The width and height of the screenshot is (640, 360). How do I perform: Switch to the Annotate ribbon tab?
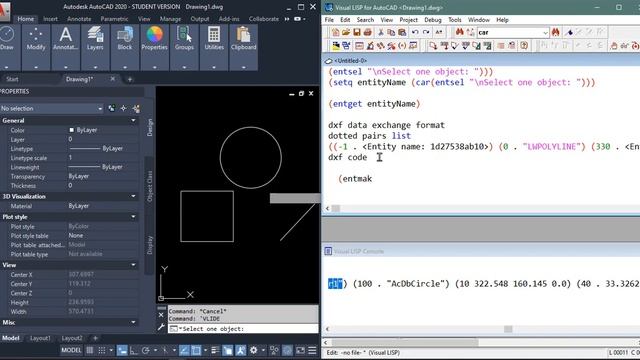[79, 19]
